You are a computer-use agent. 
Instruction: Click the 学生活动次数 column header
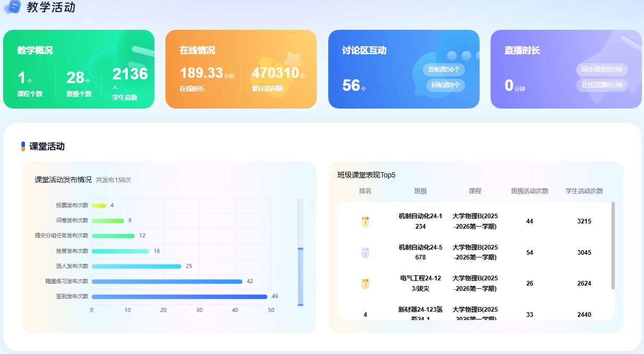584,191
